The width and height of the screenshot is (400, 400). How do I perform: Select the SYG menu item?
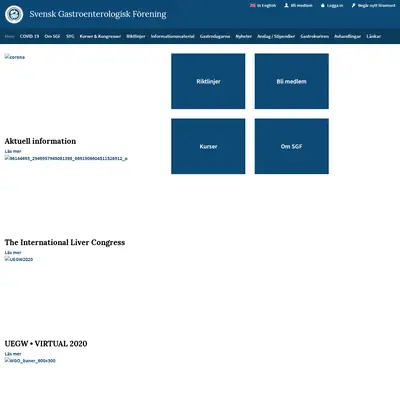[70, 36]
